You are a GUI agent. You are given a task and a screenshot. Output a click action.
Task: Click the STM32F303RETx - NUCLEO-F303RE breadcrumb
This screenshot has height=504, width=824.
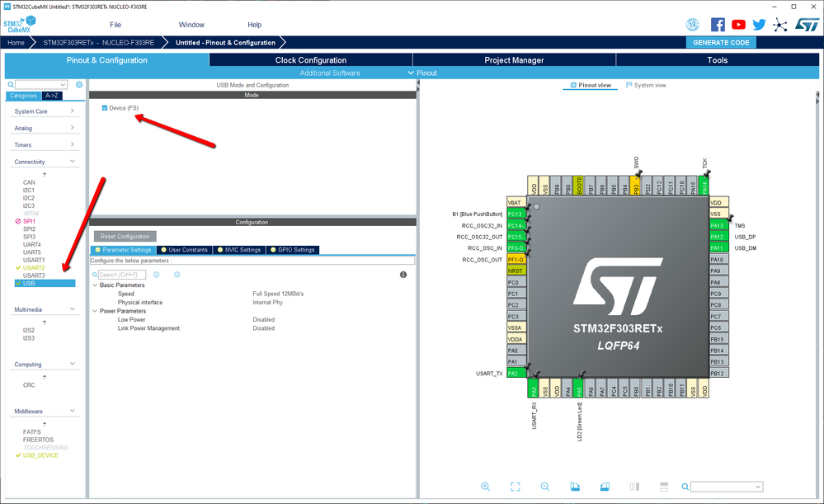99,43
